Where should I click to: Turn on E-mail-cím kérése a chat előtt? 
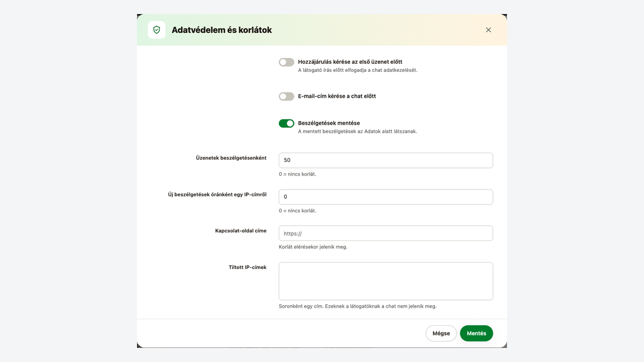coord(286,96)
